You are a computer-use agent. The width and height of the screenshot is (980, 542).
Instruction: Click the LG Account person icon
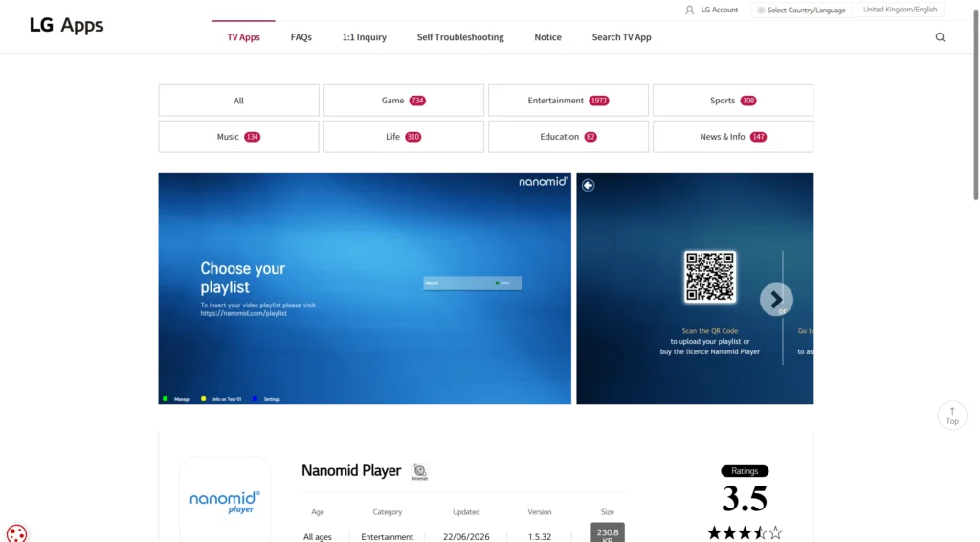click(x=689, y=10)
